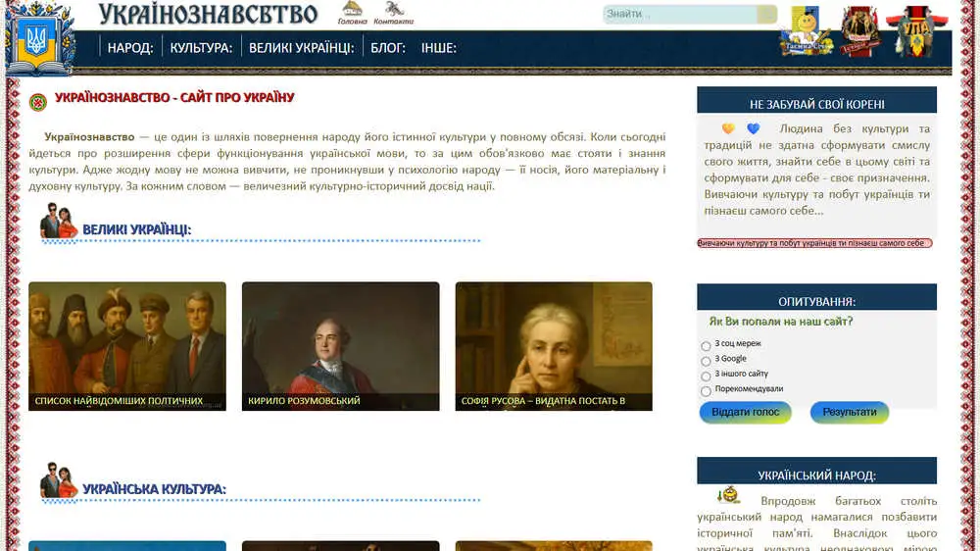
Task: Click the Ukrainian coat of arms logo
Action: point(39,39)
